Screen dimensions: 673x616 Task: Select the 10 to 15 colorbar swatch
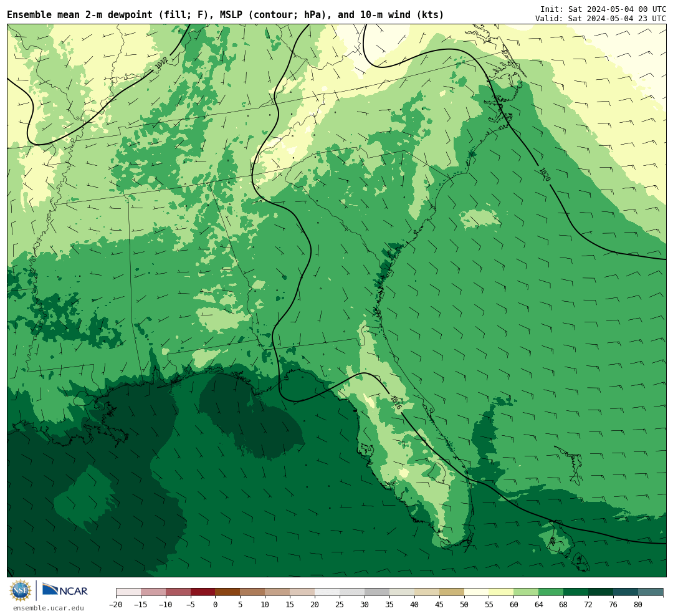[x=278, y=592]
